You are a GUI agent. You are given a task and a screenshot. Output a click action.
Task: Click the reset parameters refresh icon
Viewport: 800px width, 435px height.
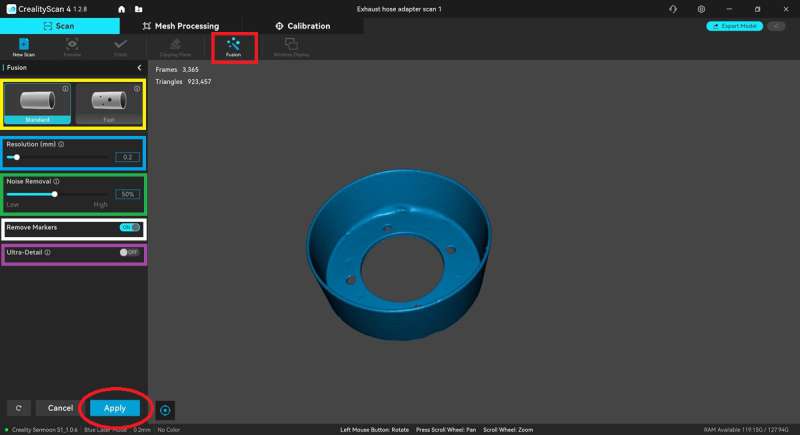point(17,408)
